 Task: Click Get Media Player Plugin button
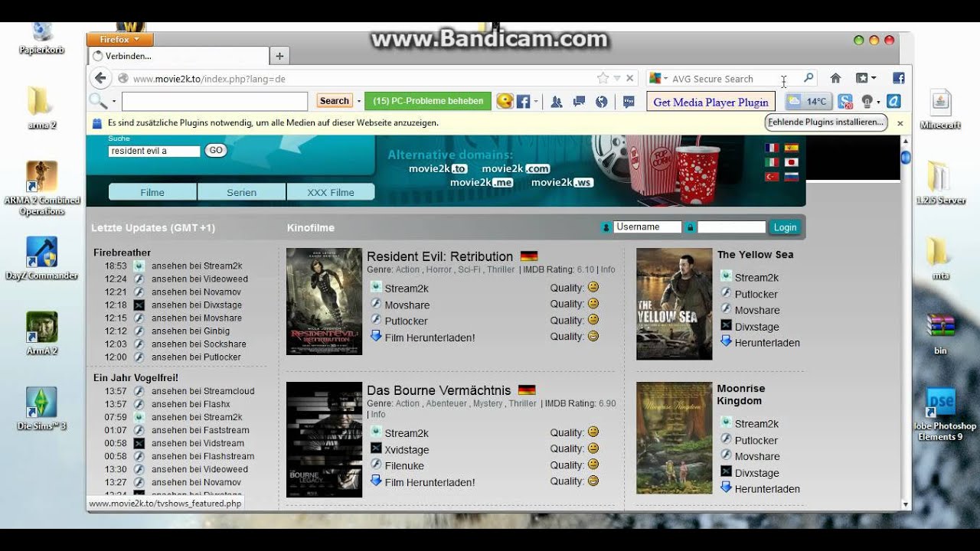point(710,102)
